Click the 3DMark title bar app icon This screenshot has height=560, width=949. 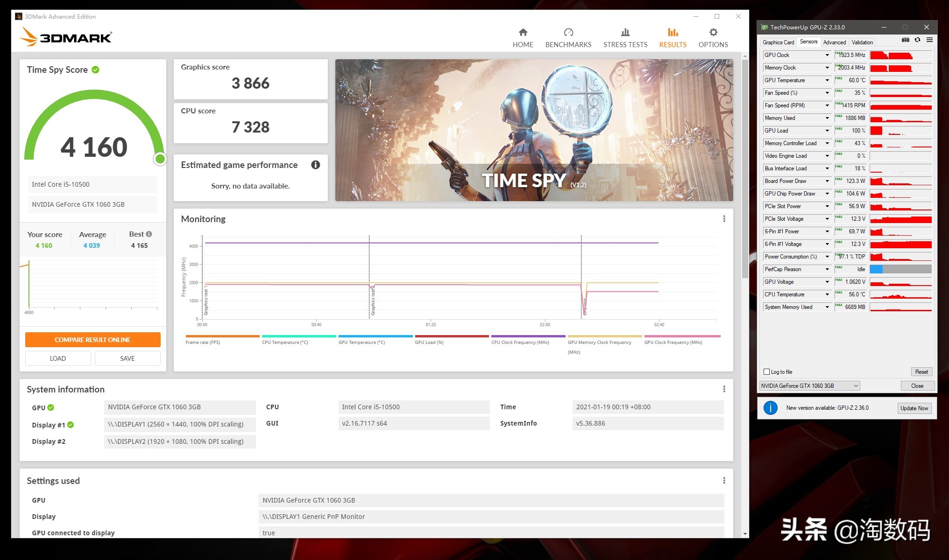(x=19, y=16)
